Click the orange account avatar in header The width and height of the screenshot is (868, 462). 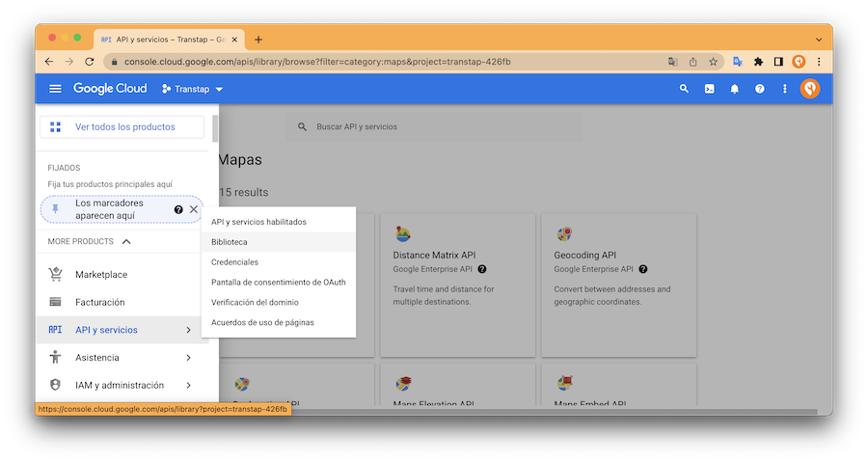[x=810, y=89]
